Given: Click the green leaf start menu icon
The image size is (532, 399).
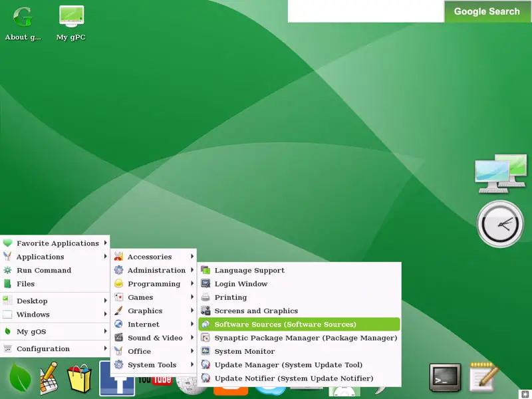Looking at the screenshot, I should click(20, 378).
